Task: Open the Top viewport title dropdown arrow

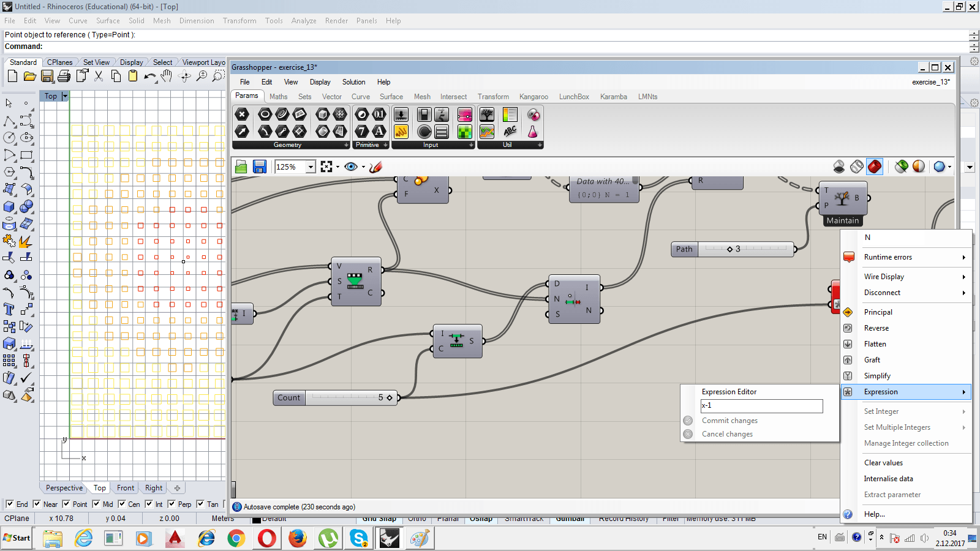Action: 65,96
